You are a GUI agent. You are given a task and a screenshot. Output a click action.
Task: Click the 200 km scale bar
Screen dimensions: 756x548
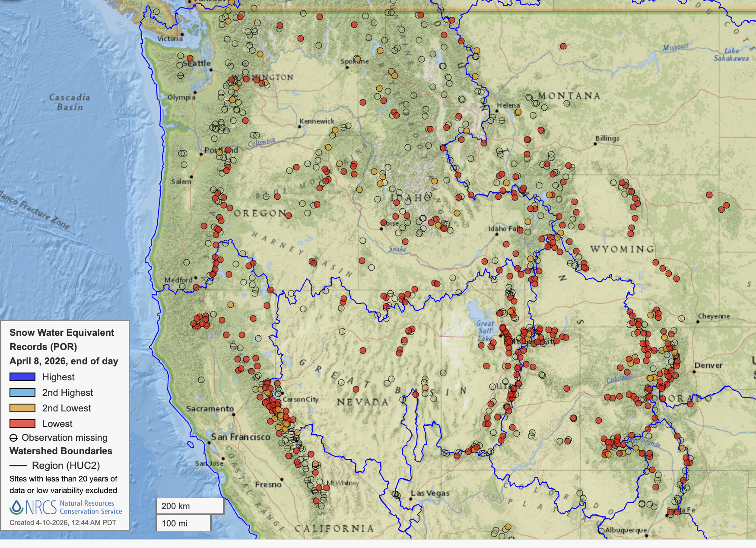tap(190, 506)
